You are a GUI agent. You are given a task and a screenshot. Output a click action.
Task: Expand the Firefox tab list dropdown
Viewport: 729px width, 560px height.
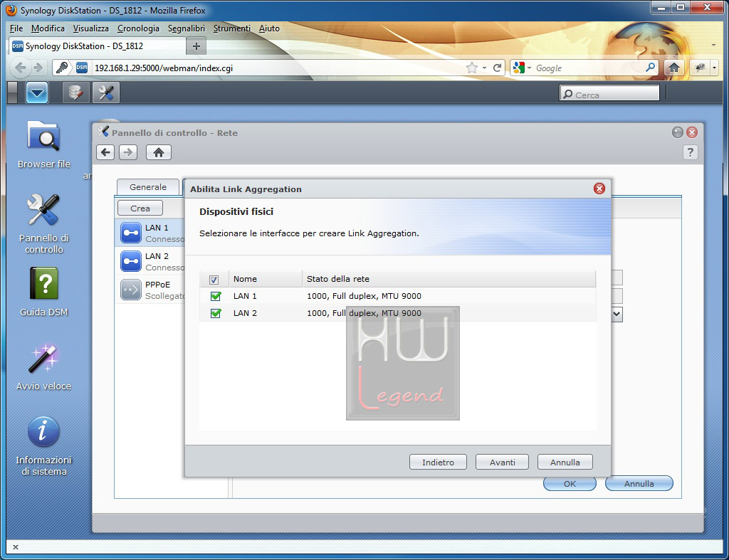point(713,45)
